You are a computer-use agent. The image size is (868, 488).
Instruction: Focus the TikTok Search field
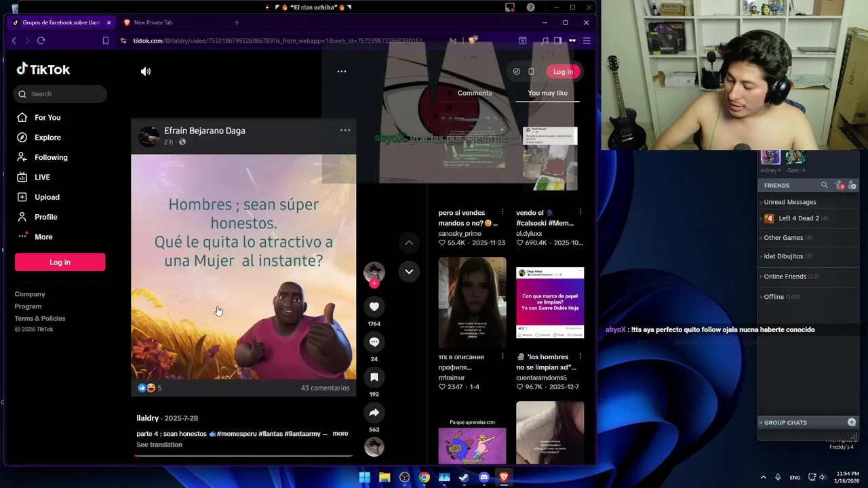coord(60,94)
